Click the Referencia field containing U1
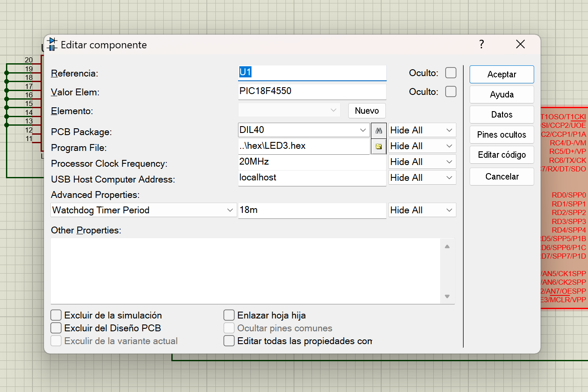 312,73
